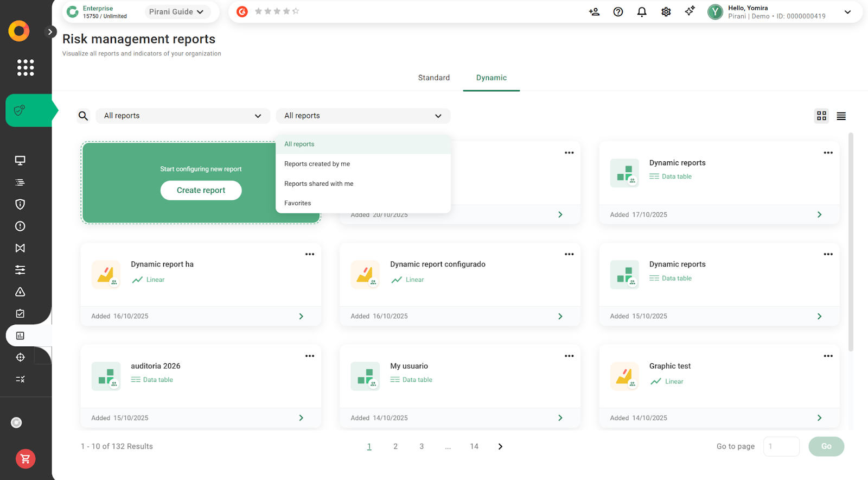
Task: Click the search magnifier icon
Action: 83,116
